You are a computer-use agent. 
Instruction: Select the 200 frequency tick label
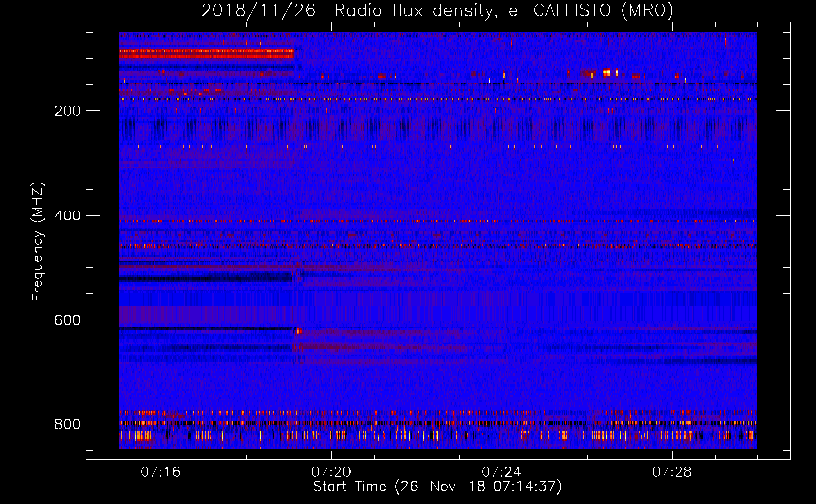68,111
